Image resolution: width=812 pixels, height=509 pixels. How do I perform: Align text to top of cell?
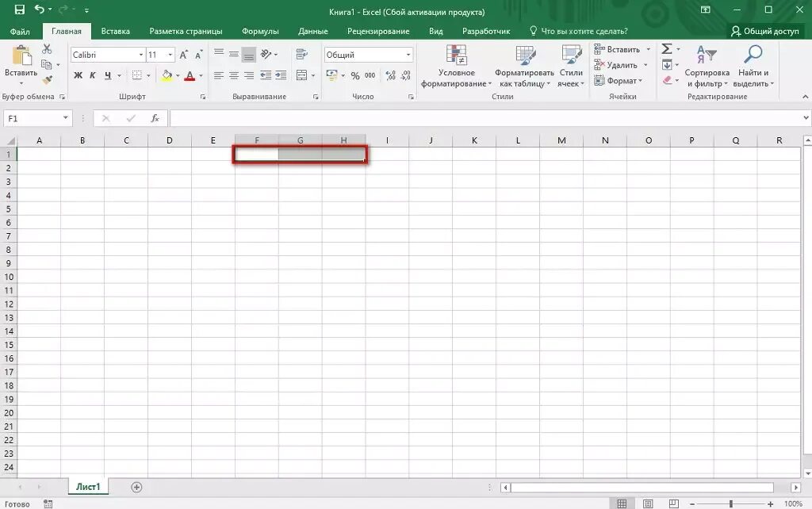click(x=219, y=54)
